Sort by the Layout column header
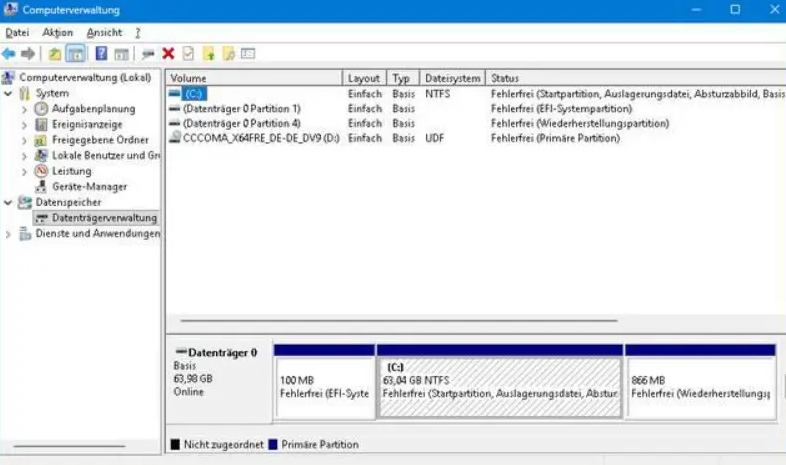Viewport: 786px width, 465px height. [x=364, y=78]
